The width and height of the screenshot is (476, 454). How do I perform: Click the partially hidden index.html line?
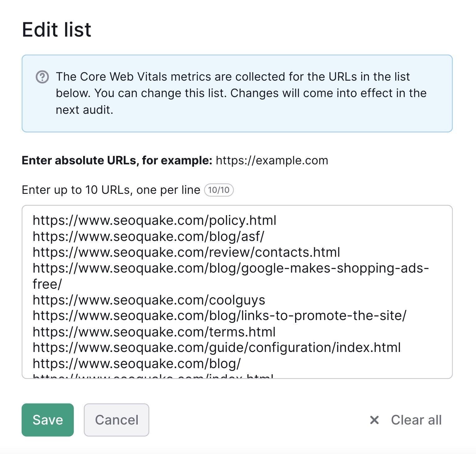[153, 376]
